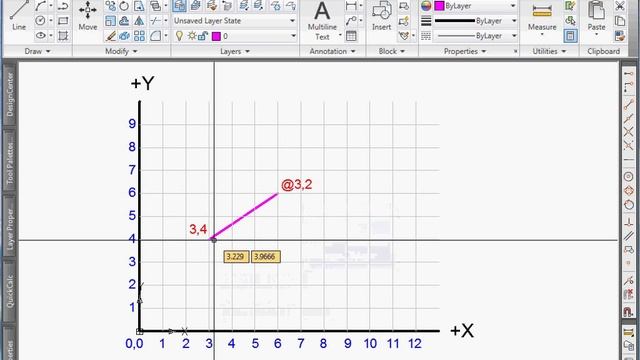The height and width of the screenshot is (360, 640).
Task: Select the Explode tool in Modify panel
Action: (124, 36)
